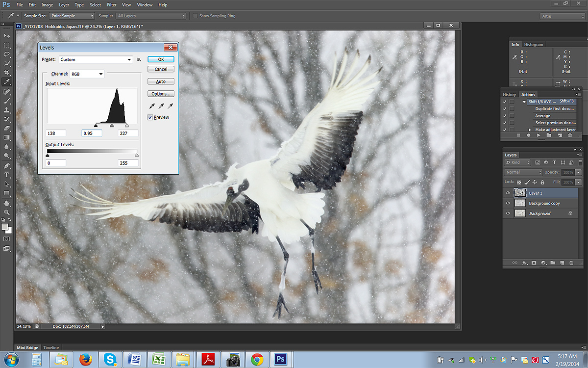Select the Horizontal Type tool

click(7, 175)
